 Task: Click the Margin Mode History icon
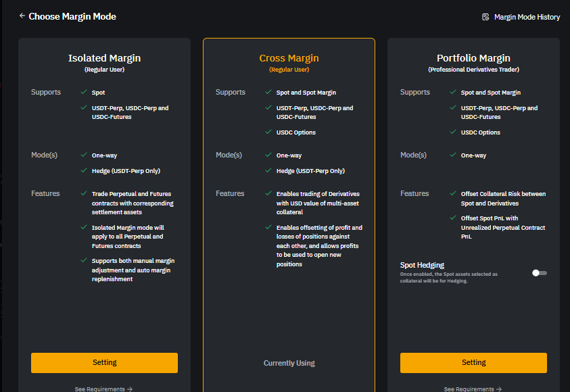(485, 17)
